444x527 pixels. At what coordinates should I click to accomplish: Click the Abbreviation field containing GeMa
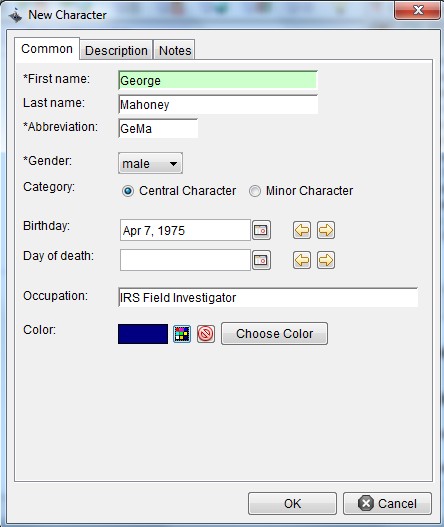point(158,128)
